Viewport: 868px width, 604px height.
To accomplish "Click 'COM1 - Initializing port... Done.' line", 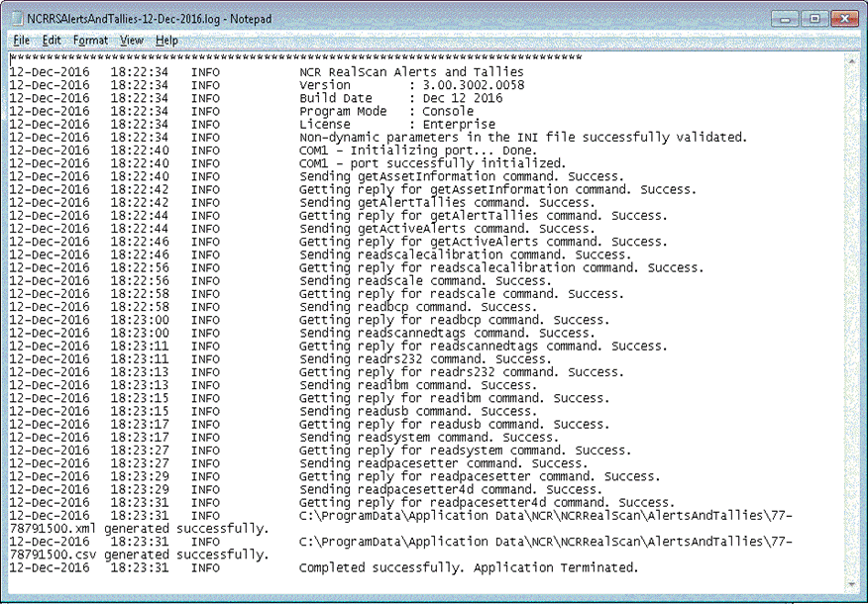I will pos(418,151).
